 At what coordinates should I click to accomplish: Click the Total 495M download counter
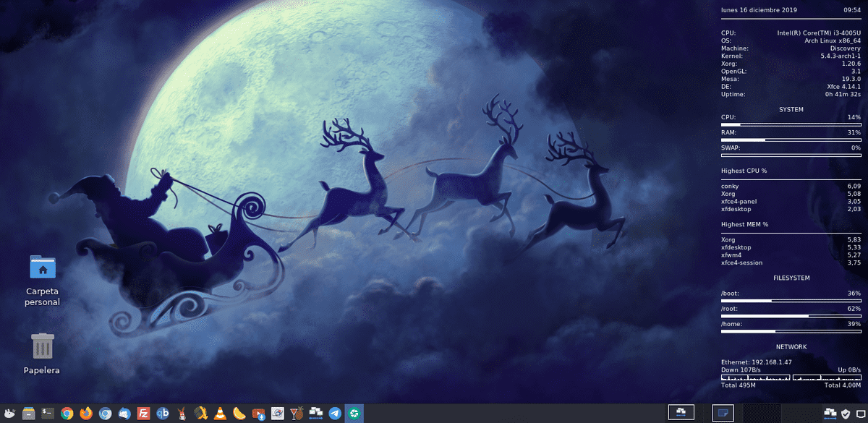[738, 385]
